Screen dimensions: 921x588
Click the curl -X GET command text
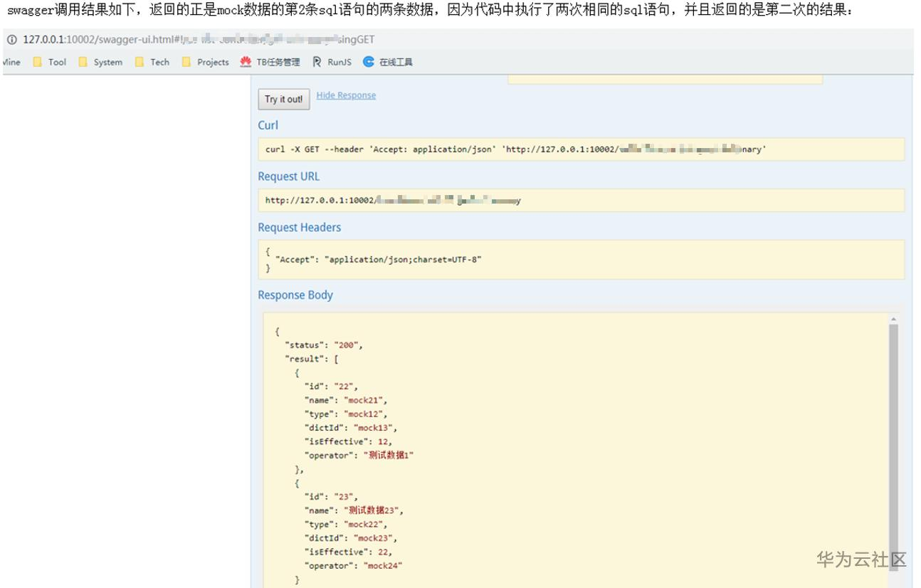point(516,149)
